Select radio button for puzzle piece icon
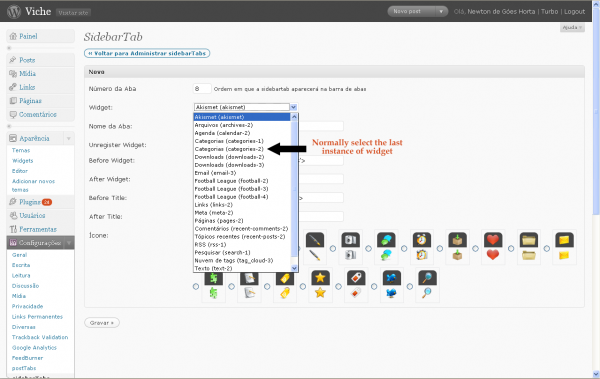 (x=196, y=286)
